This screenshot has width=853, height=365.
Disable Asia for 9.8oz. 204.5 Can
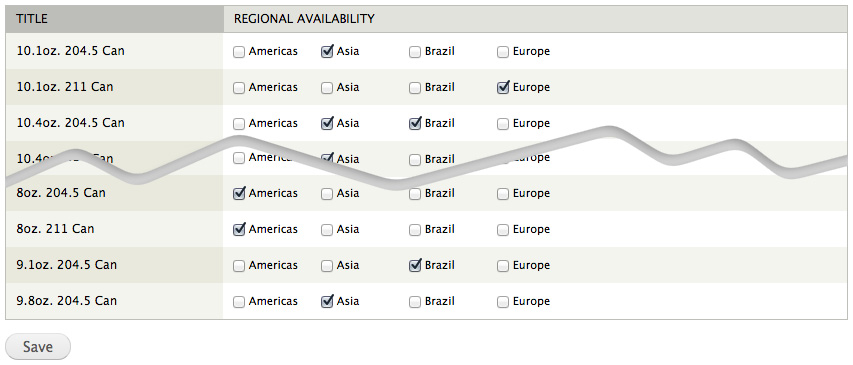click(327, 301)
